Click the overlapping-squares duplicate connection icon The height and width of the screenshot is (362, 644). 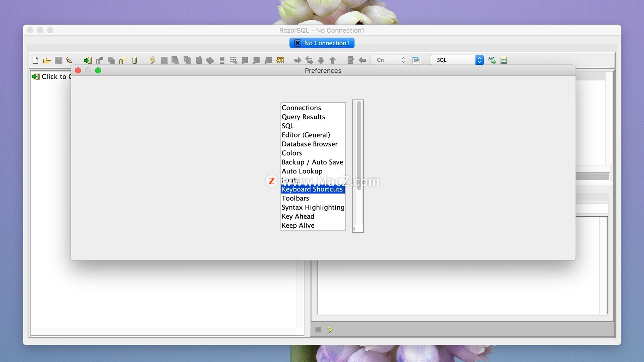(x=111, y=60)
